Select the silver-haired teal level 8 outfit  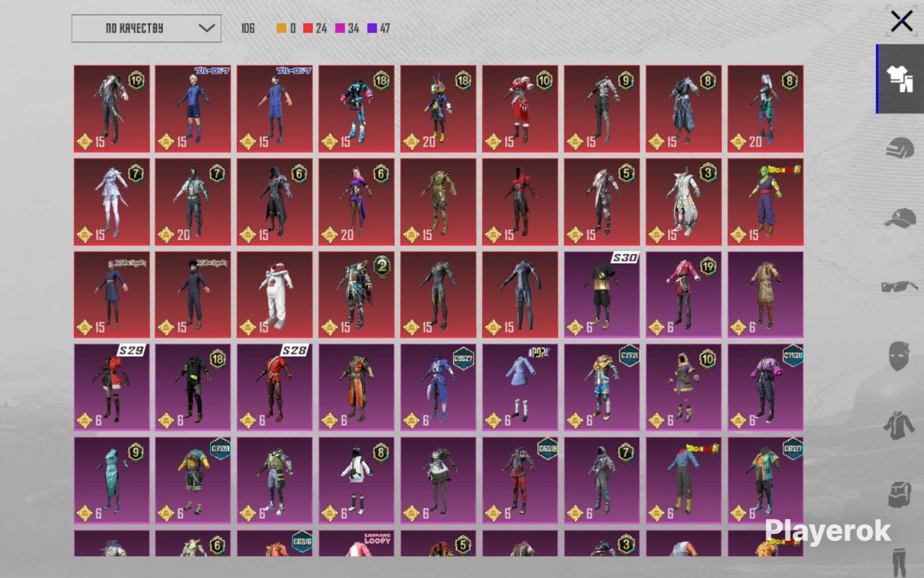coord(765,109)
